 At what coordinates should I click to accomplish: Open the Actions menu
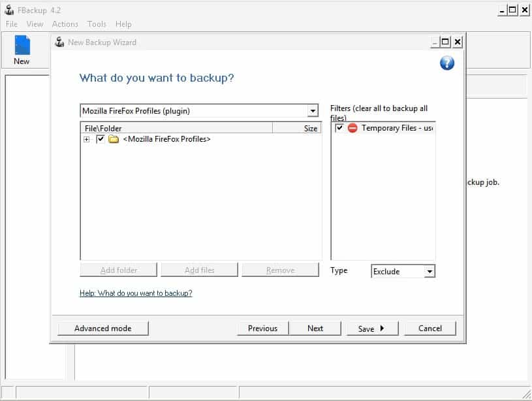coord(65,24)
